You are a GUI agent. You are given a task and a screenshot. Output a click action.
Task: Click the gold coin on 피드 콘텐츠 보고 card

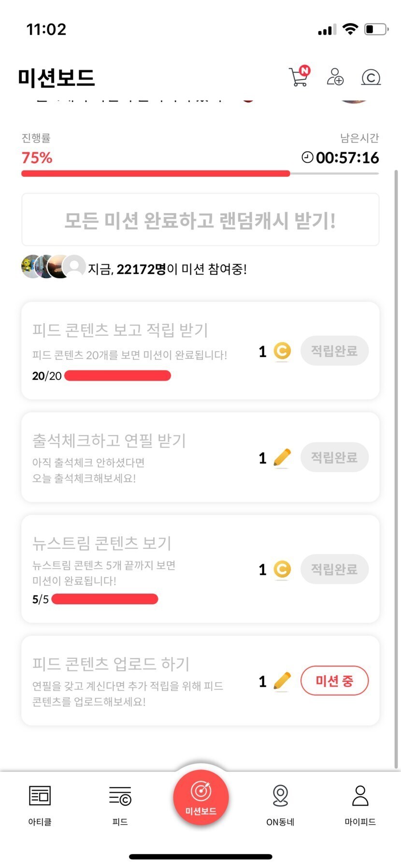pos(282,351)
